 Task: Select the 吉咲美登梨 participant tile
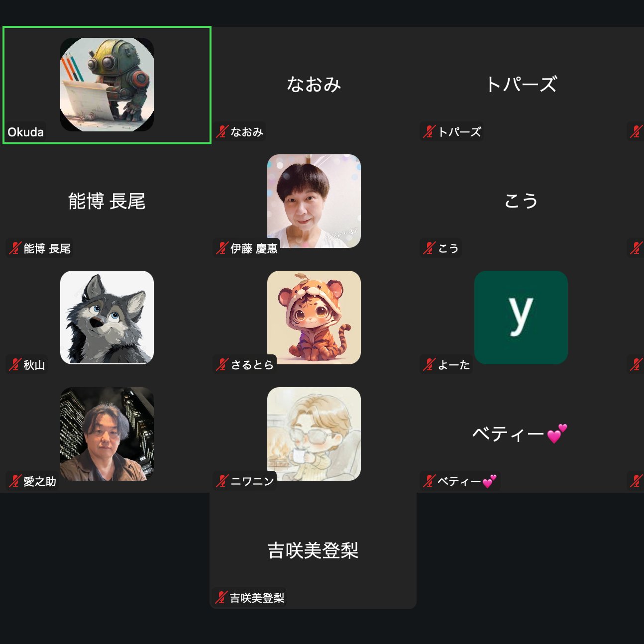313,550
